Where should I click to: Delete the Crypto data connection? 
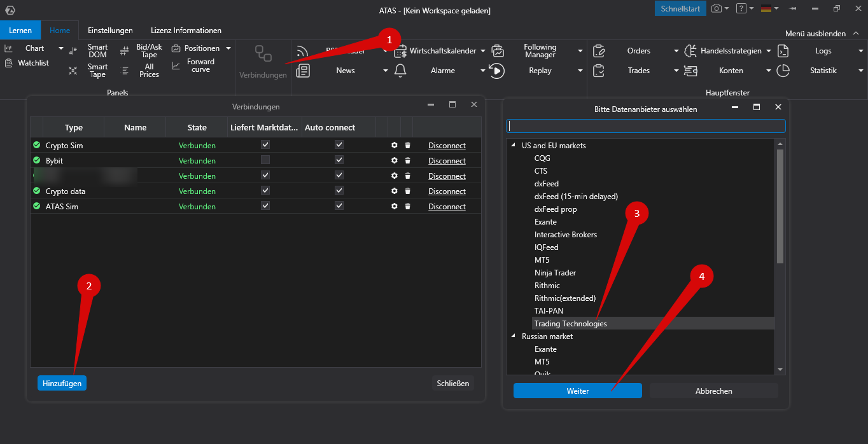click(408, 191)
